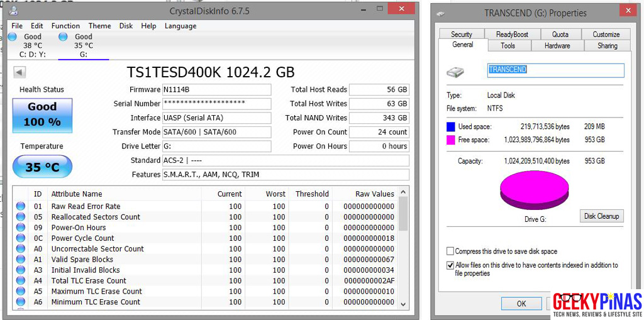Screen dimensions: 644x320
Task: Click the previous disk arrow button
Action: pyautogui.click(x=20, y=73)
